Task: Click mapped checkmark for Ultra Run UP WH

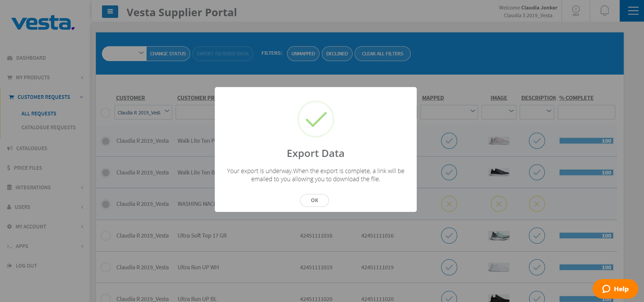Action: point(449,267)
